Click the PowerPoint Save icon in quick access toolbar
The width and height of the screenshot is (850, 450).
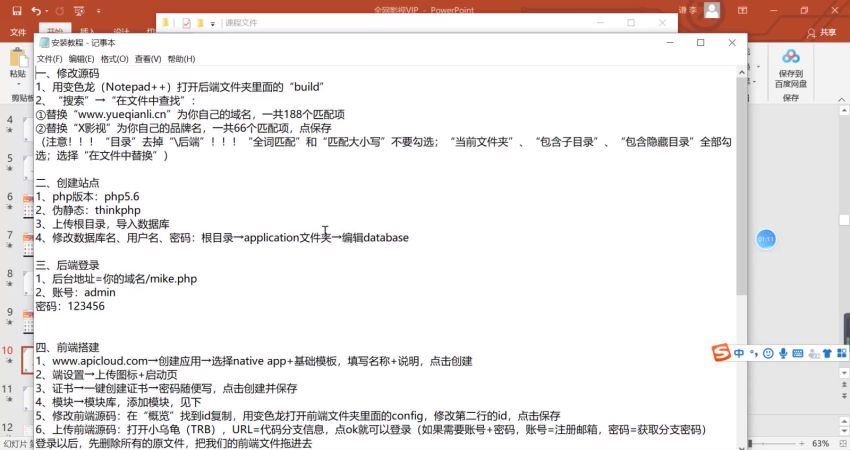(17, 10)
